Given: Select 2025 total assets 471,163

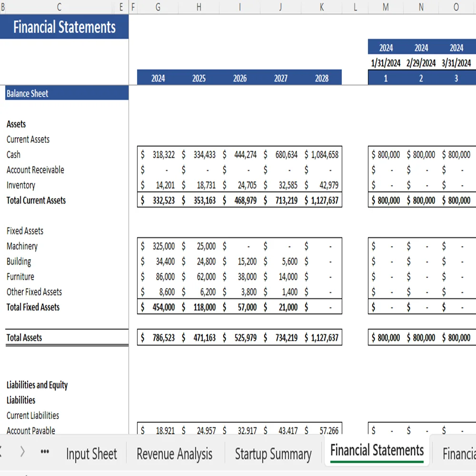Looking at the screenshot, I should (199, 337).
